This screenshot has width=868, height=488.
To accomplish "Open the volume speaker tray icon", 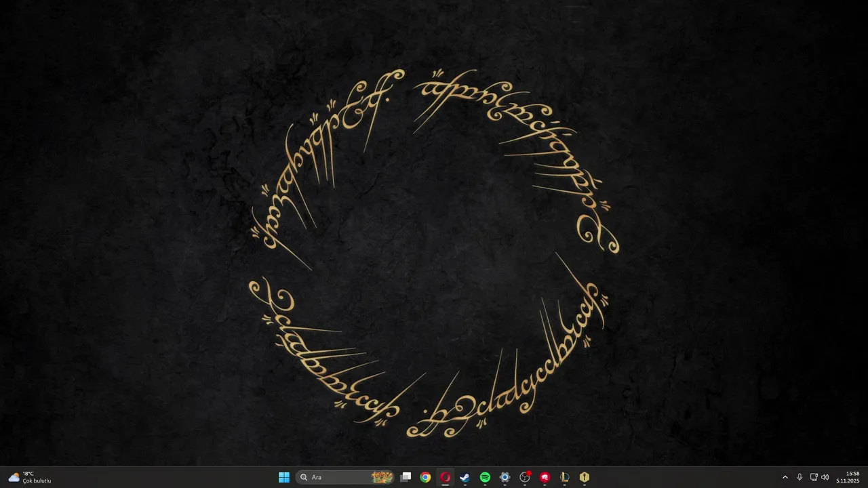I will tap(825, 477).
